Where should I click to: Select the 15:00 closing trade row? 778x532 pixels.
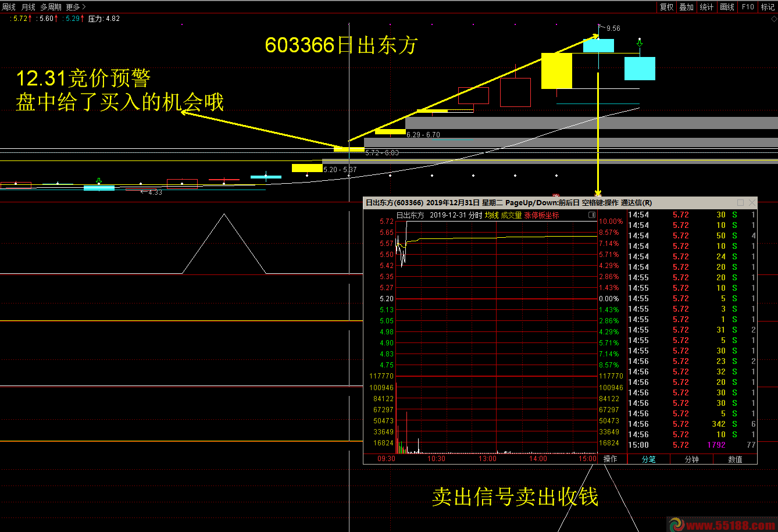[692, 445]
